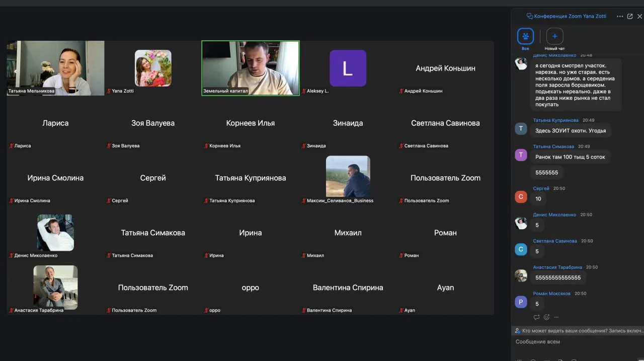Click the muted mic icon on Yana Zotti's tile
Viewport: 644px width, 361px height.
click(109, 91)
